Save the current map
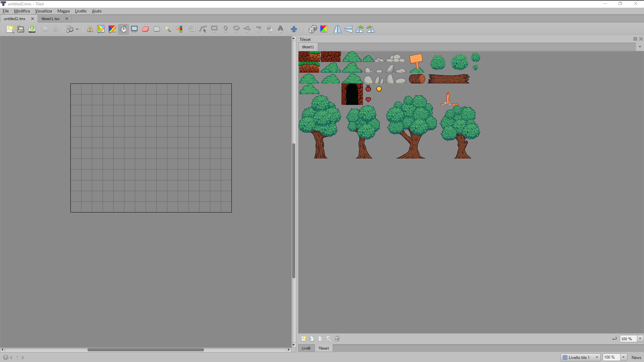This screenshot has height=362, width=644. (32, 29)
